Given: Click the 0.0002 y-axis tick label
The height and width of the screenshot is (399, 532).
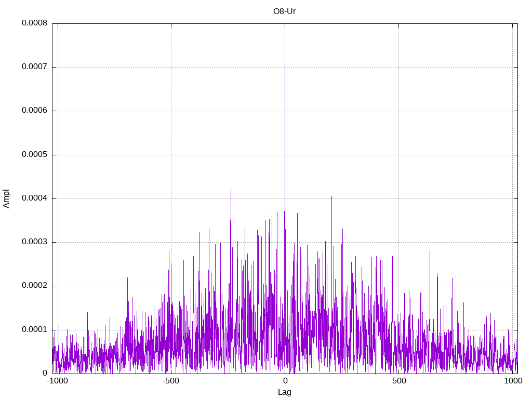Looking at the screenshot, I should tap(35, 286).
